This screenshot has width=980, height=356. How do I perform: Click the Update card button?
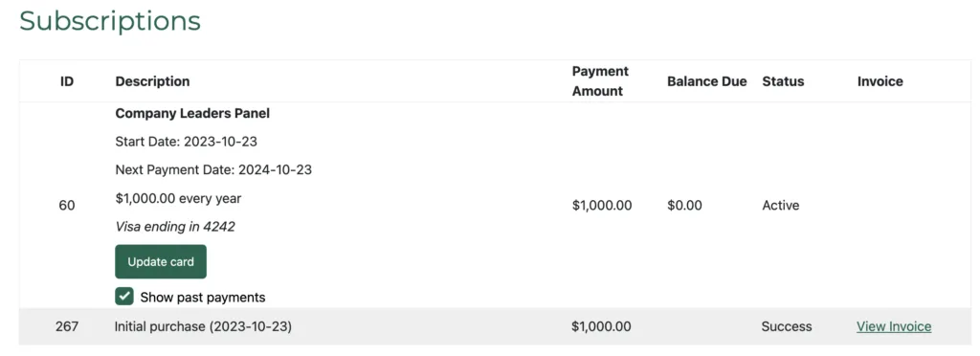point(161,261)
